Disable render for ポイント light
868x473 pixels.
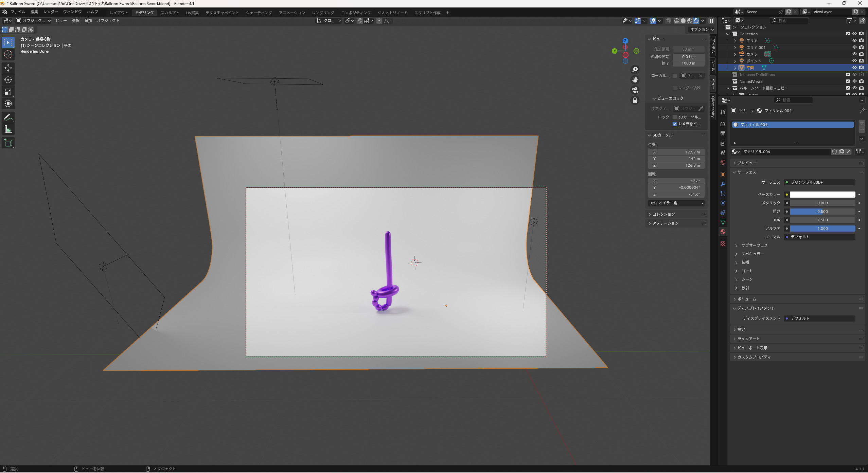861,61
